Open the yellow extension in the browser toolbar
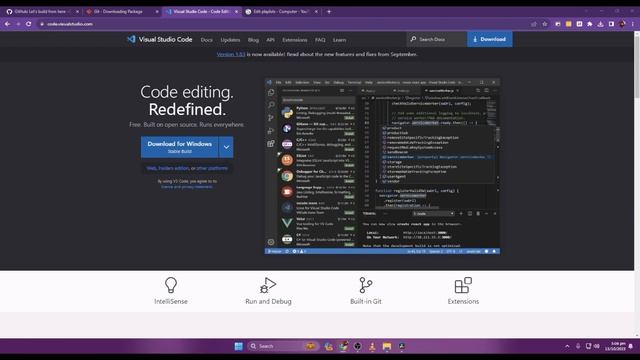This screenshot has height=360, width=640. [569, 24]
